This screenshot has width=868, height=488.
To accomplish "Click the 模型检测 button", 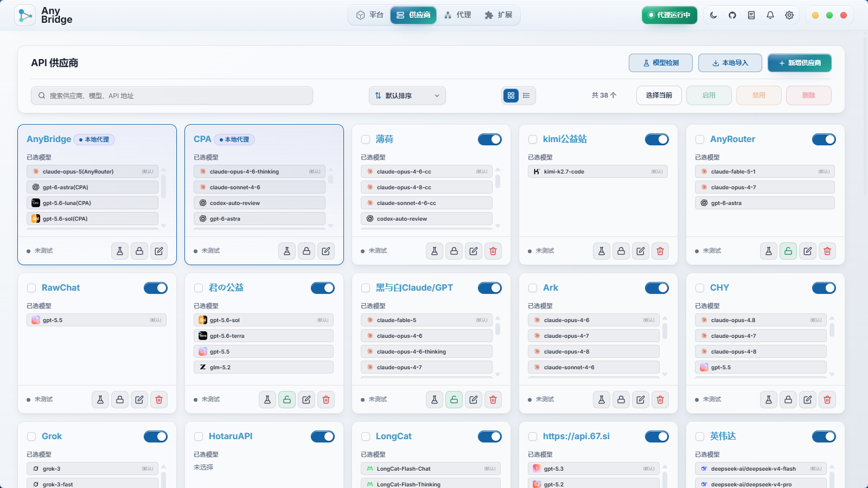I will pyautogui.click(x=661, y=63).
